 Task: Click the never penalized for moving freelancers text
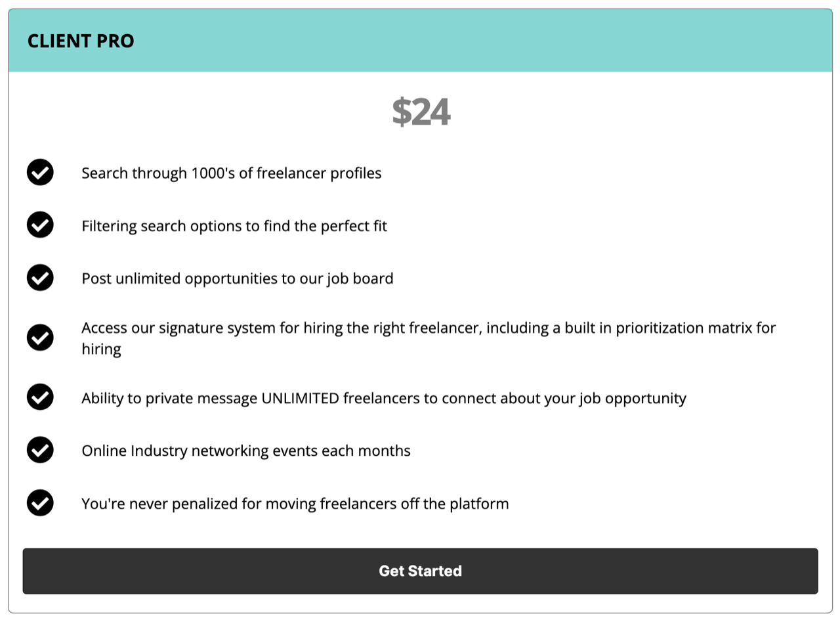[x=295, y=504]
